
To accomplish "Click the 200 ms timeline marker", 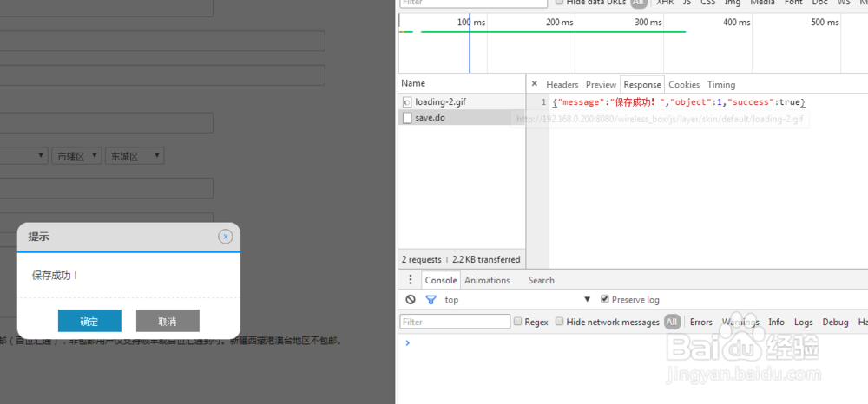I will (x=559, y=22).
